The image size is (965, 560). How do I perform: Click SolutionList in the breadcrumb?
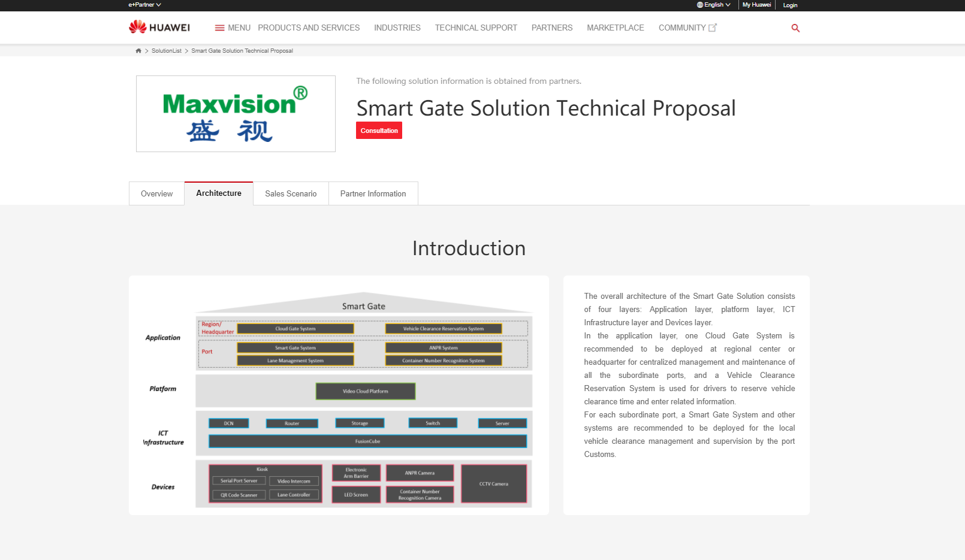(167, 51)
